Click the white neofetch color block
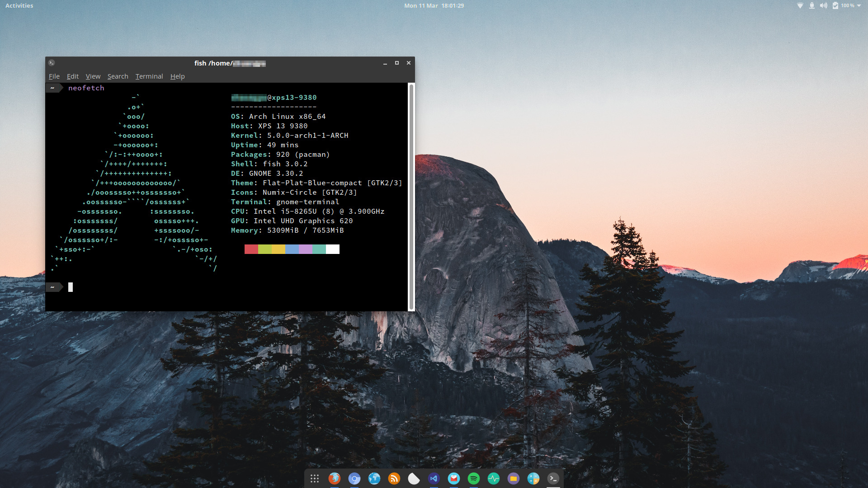This screenshot has width=868, height=488. pos(333,249)
